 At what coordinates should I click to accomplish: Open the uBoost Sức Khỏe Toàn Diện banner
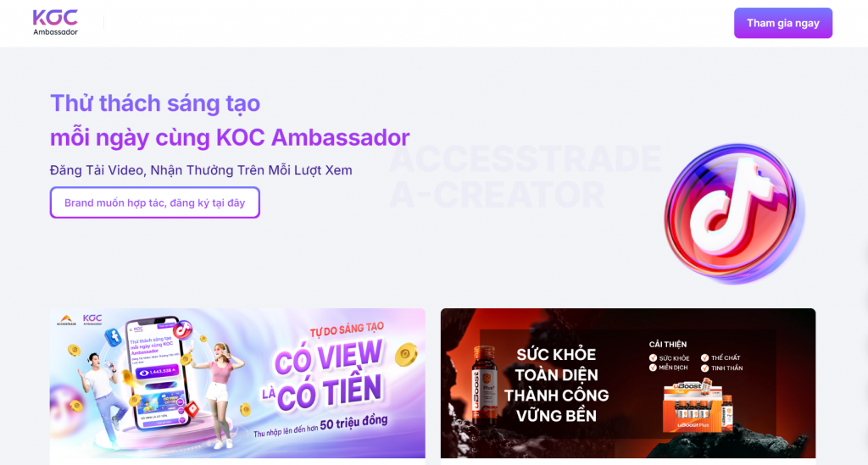[628, 383]
